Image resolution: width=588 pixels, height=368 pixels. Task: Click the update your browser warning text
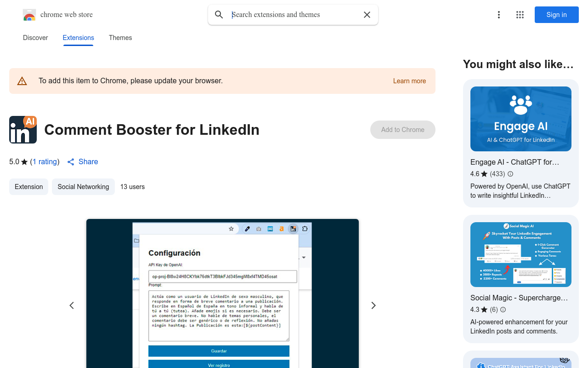coord(130,81)
